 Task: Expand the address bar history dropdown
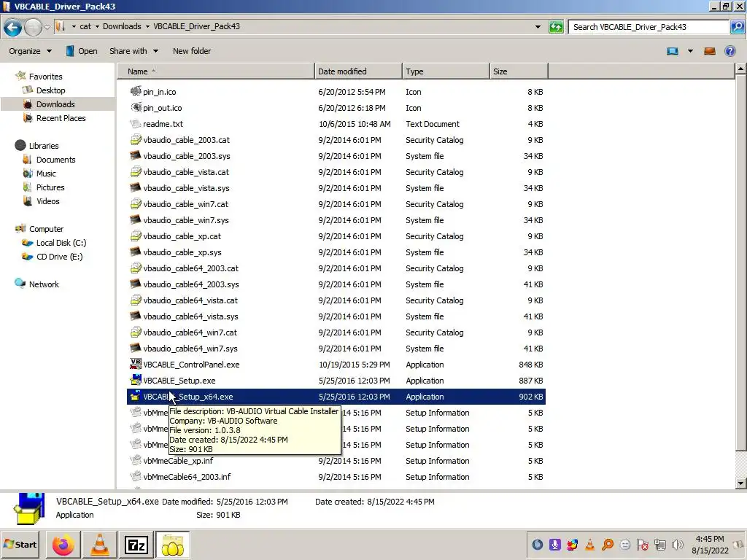coord(538,27)
